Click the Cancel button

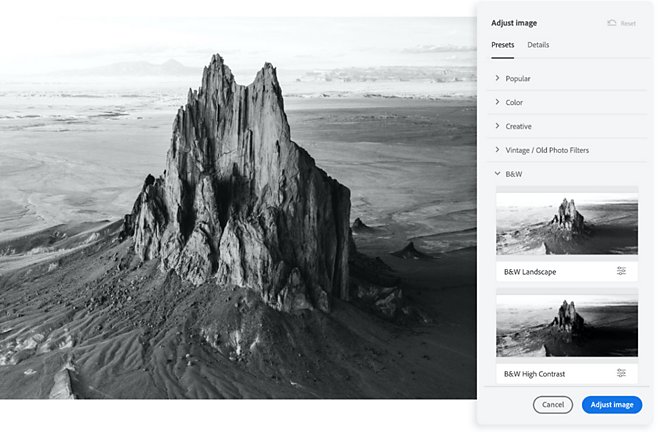click(553, 405)
